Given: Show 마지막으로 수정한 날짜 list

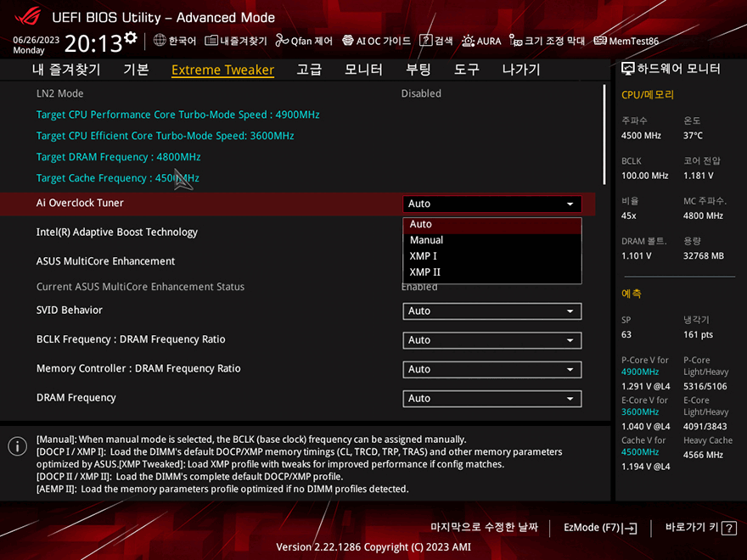Looking at the screenshot, I should pos(484,527).
